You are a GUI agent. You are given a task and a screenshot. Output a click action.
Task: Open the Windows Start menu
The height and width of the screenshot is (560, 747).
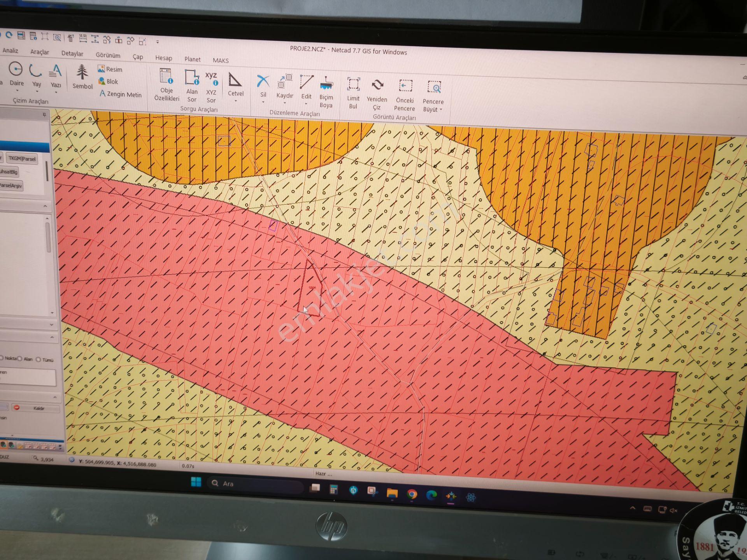coord(196,482)
